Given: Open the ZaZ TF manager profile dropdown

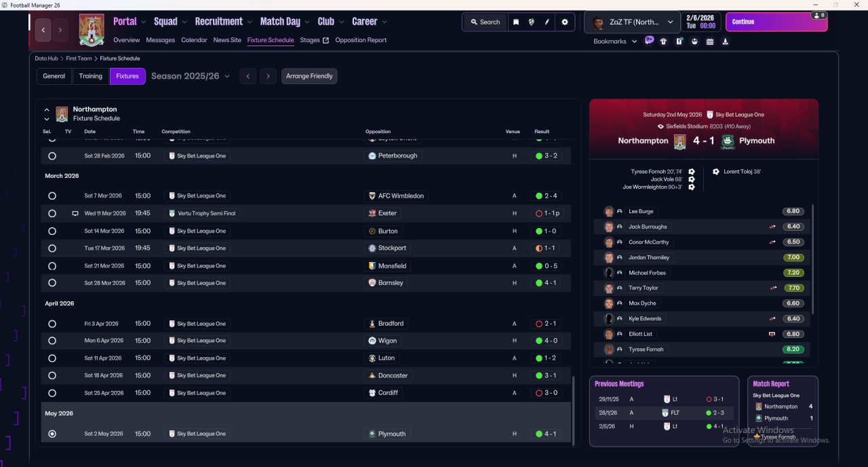Looking at the screenshot, I should coord(632,22).
